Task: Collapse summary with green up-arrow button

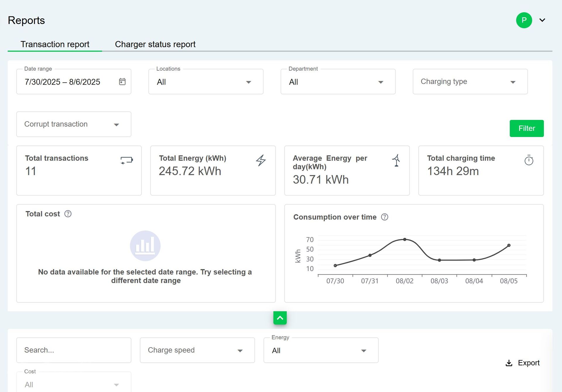Action: click(x=280, y=318)
